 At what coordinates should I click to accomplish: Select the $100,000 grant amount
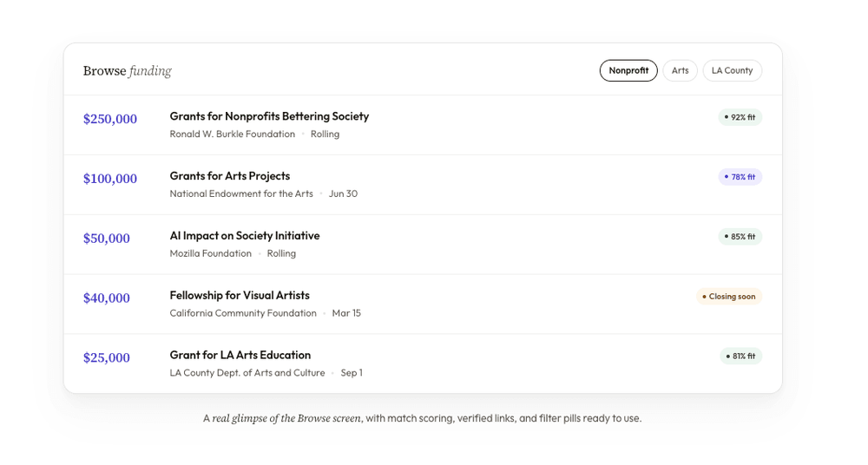tap(110, 179)
